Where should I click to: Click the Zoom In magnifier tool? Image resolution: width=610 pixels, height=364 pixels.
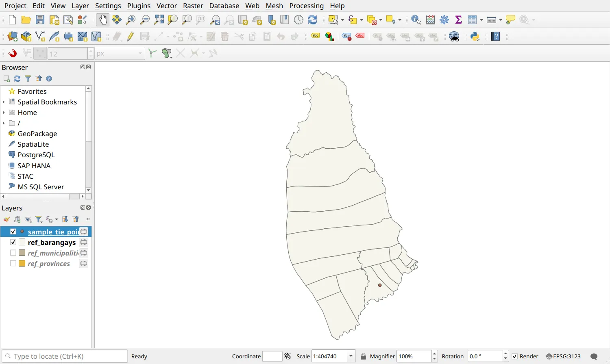[131, 19]
